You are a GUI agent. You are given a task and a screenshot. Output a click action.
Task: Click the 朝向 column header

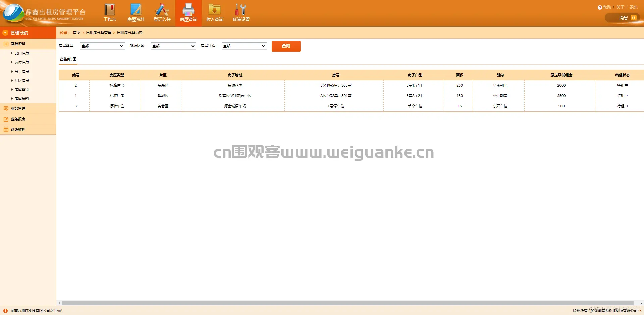(500, 75)
